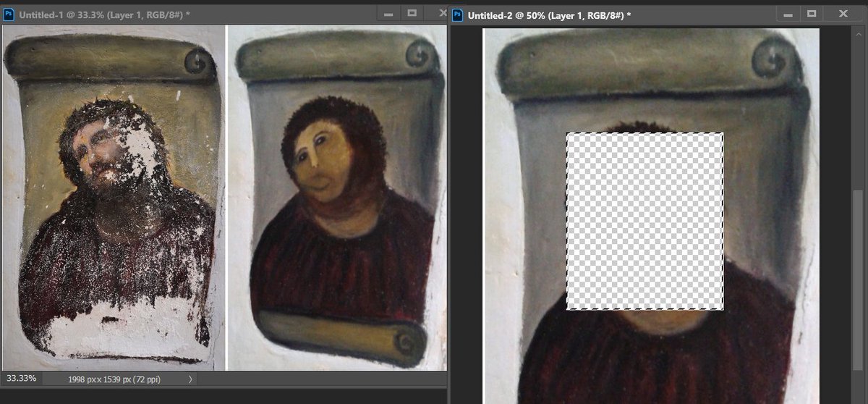Image resolution: width=868 pixels, height=404 pixels.
Task: Minimize the Untitled-2 document window
Action: pos(790,13)
